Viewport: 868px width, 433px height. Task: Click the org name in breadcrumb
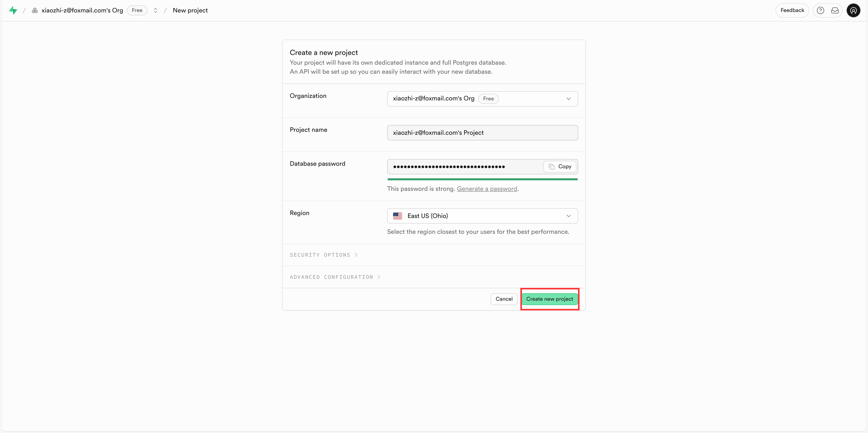tap(82, 10)
